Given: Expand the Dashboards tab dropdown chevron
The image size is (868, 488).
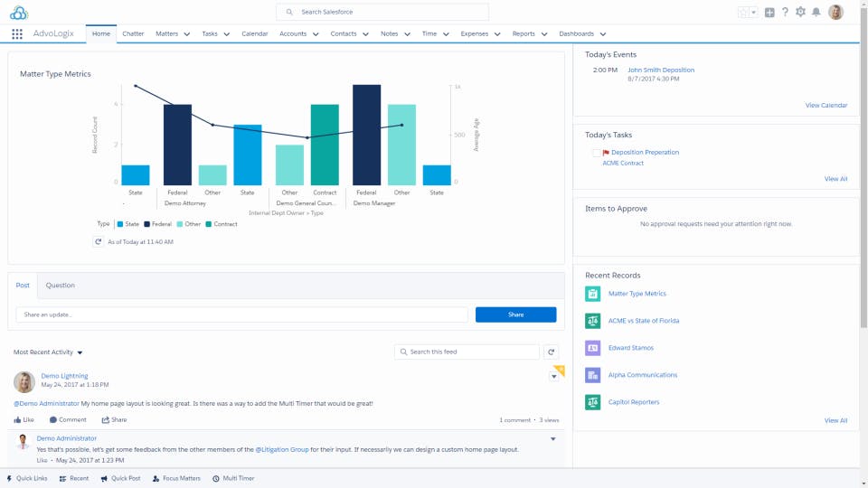Looking at the screenshot, I should [x=603, y=34].
